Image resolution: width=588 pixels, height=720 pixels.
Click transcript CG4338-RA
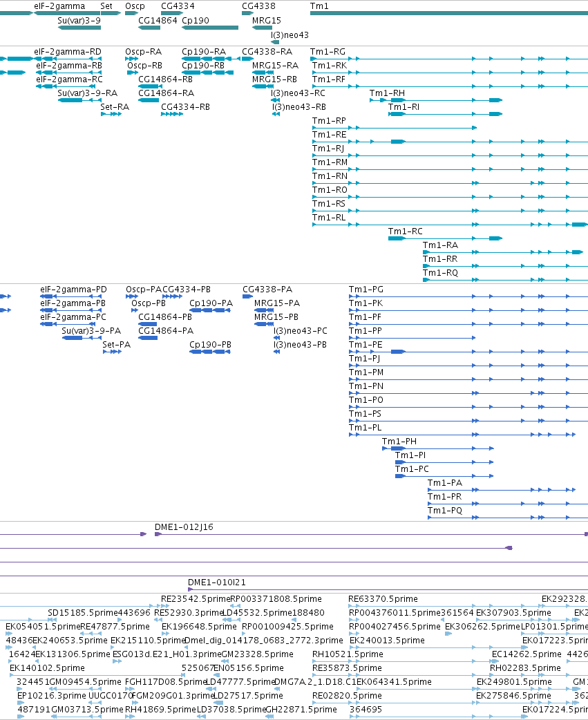pos(267,52)
